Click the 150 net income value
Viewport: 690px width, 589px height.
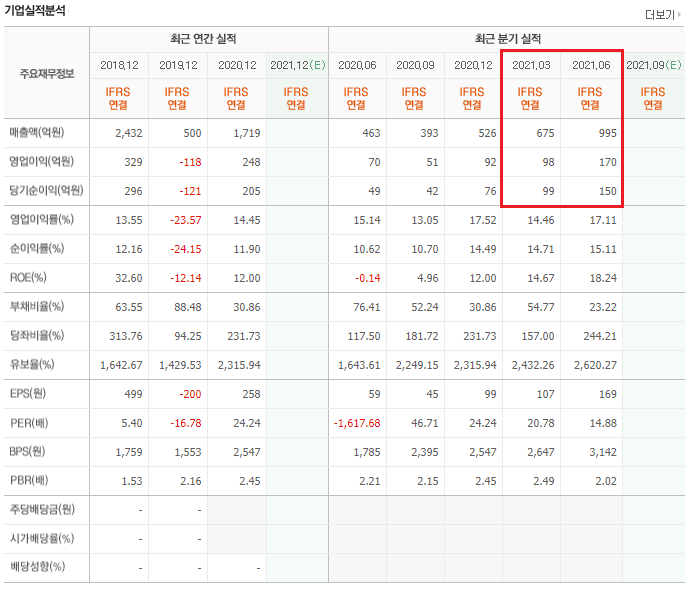tap(607, 191)
